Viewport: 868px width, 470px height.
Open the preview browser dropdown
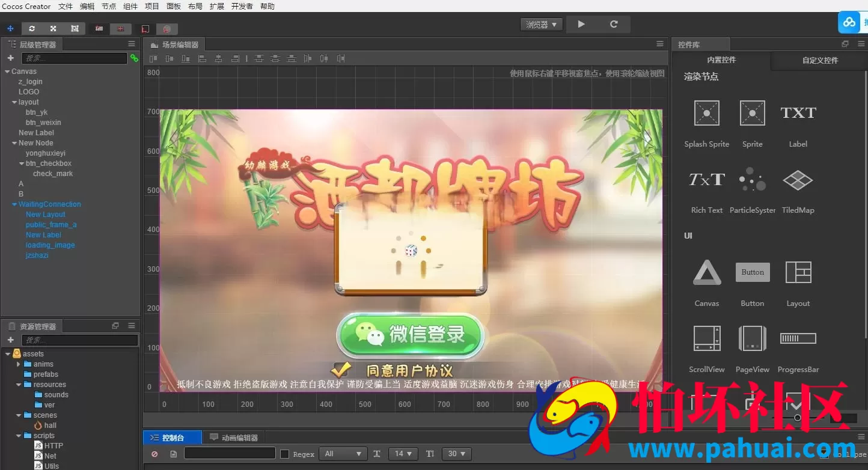coord(542,25)
